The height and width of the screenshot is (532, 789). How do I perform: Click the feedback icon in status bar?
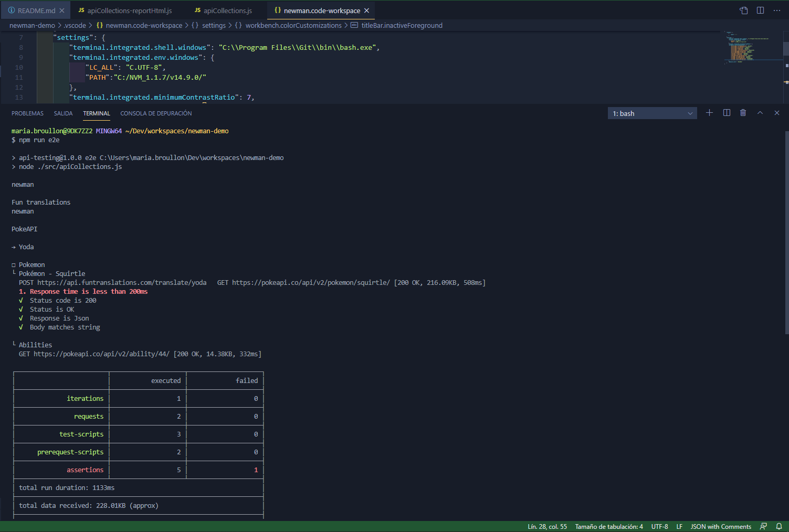(763, 526)
